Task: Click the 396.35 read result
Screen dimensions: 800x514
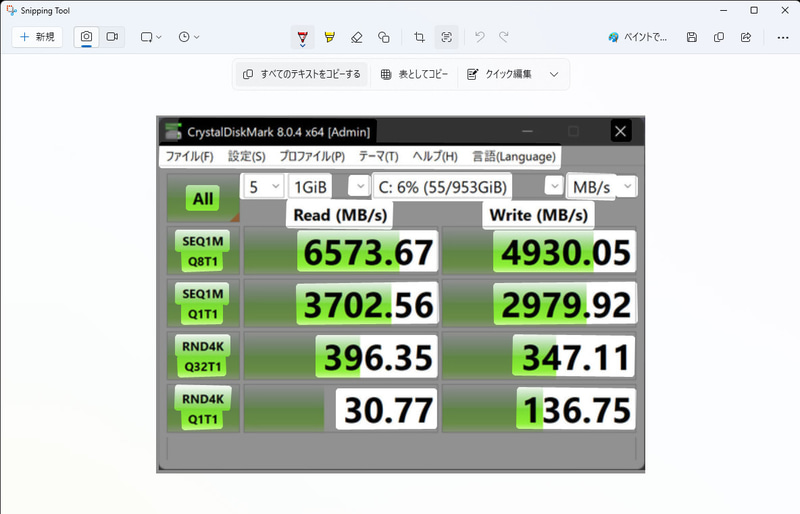Action: 341,356
